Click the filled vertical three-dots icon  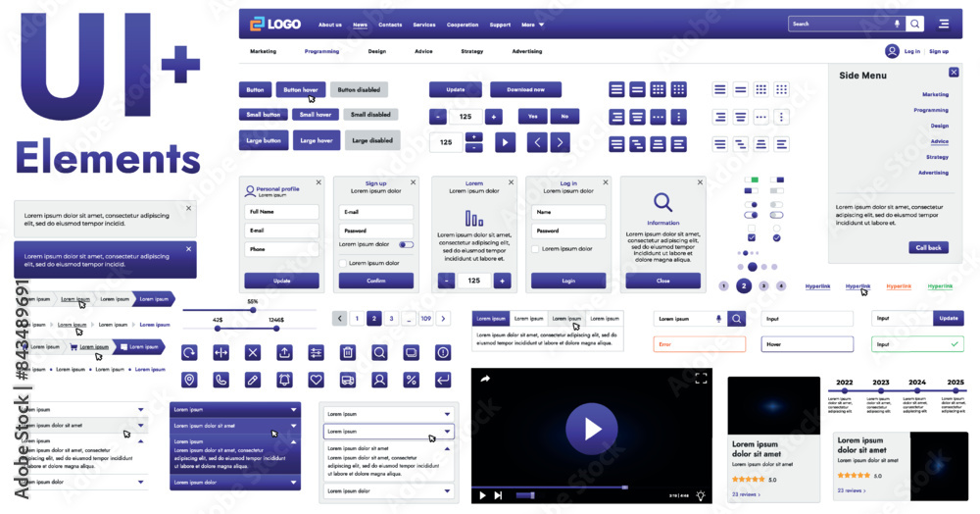point(679,117)
